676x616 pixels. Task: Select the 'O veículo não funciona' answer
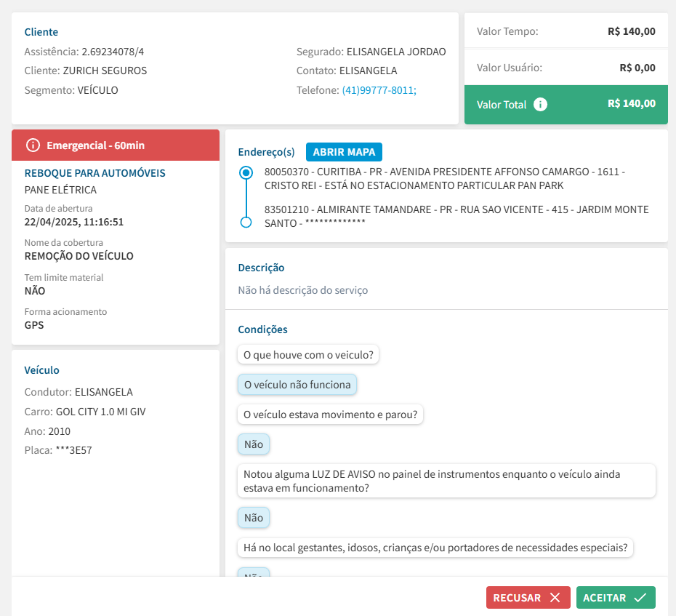pyautogui.click(x=297, y=385)
